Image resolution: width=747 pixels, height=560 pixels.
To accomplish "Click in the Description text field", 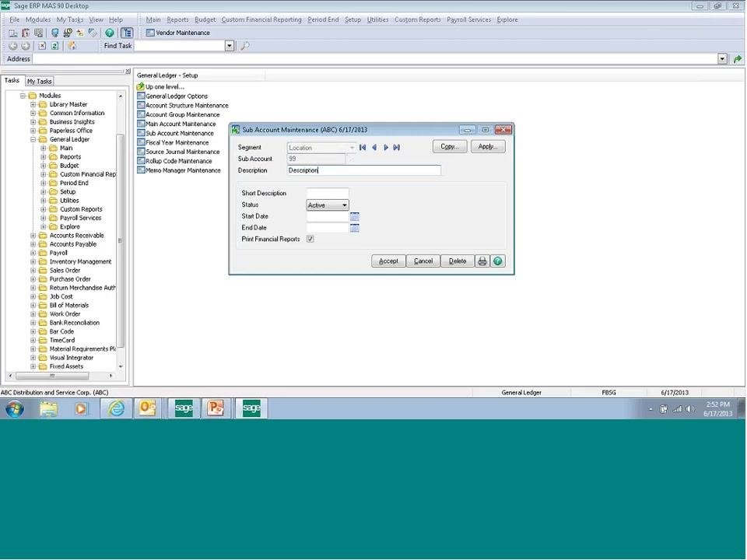I will pos(364,170).
